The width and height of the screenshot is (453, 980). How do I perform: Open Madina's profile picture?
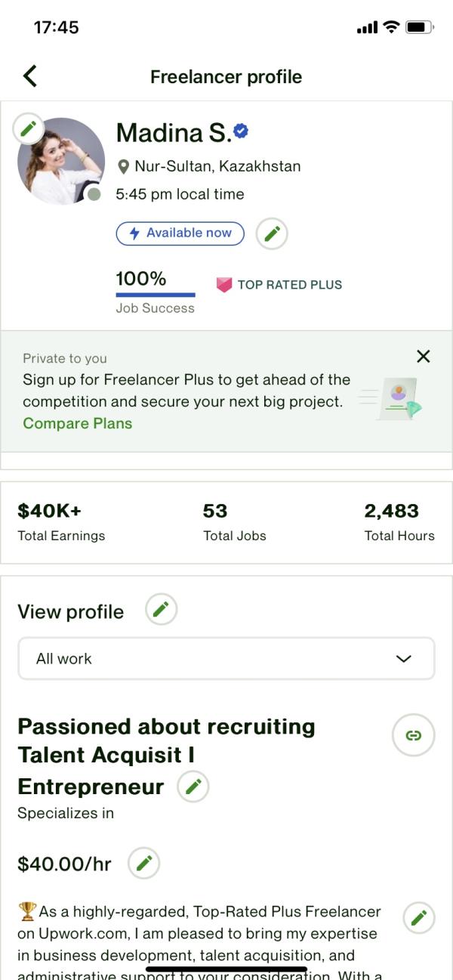click(61, 162)
